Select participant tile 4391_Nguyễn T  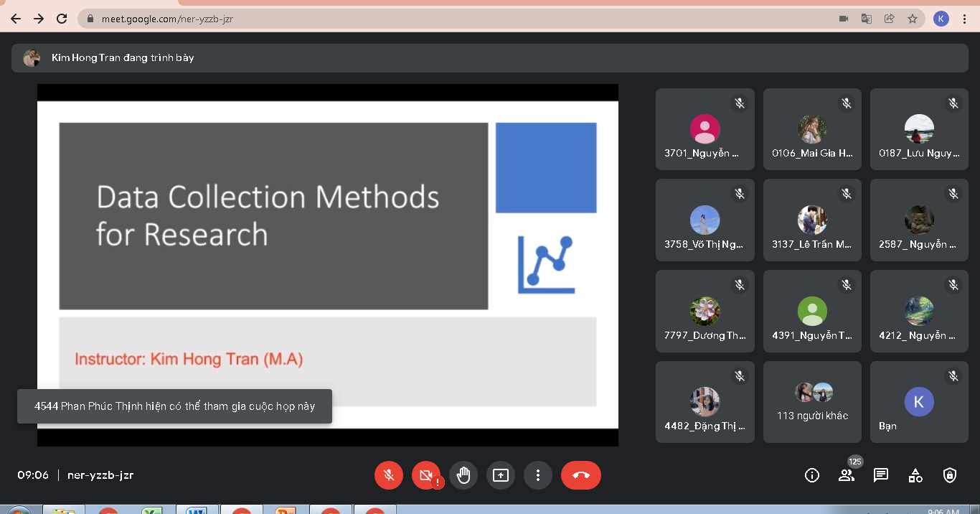tap(812, 311)
